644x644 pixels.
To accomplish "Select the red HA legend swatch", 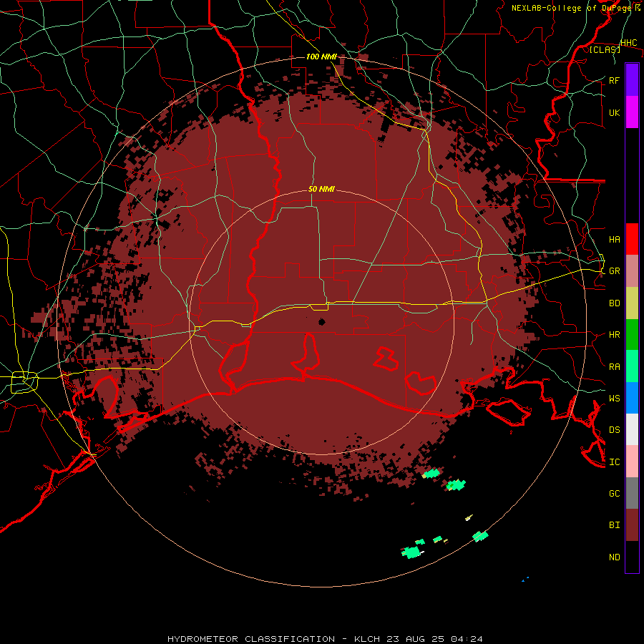I will [x=632, y=239].
